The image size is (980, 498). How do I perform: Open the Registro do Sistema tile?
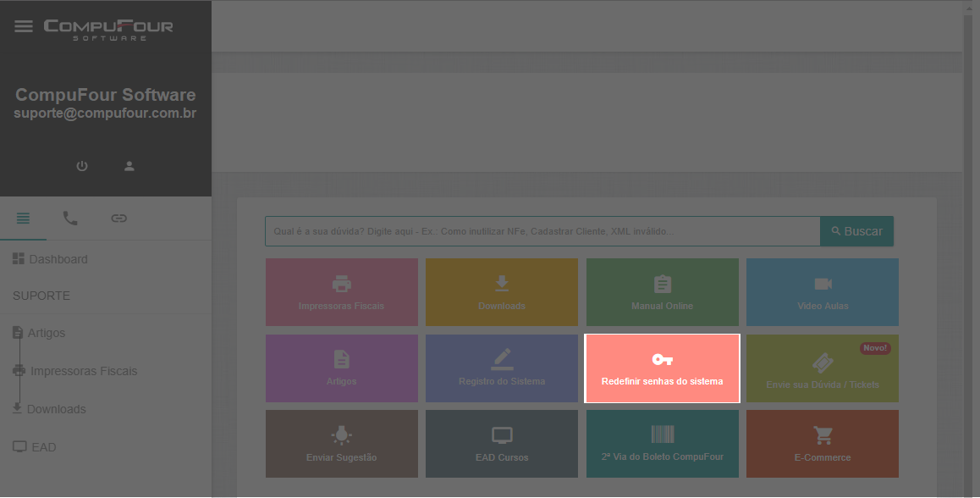[x=502, y=368]
